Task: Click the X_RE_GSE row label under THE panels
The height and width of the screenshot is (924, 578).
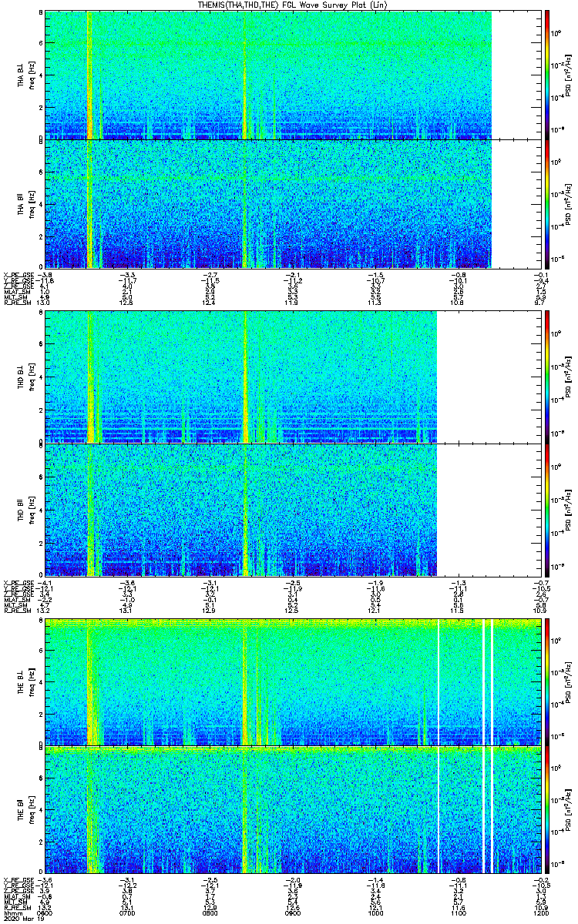Action: click(x=18, y=879)
